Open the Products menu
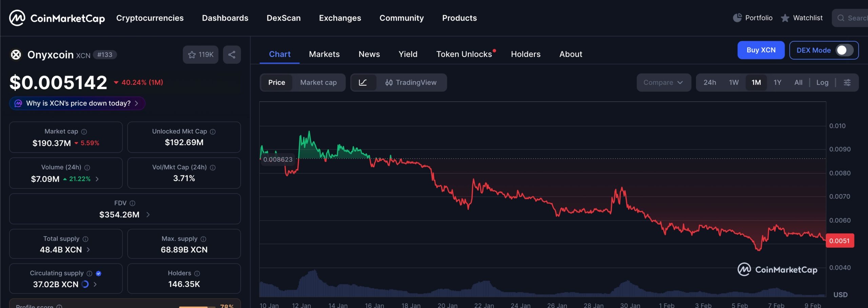 459,18
